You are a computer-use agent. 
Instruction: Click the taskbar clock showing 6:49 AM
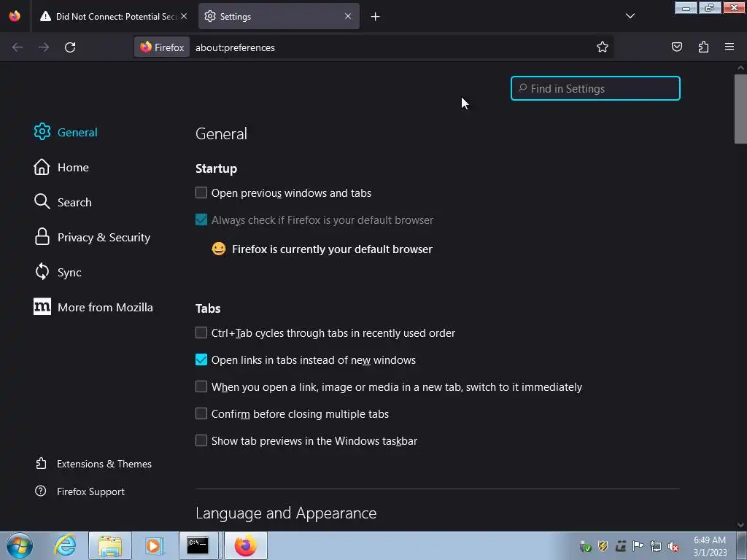(x=710, y=545)
